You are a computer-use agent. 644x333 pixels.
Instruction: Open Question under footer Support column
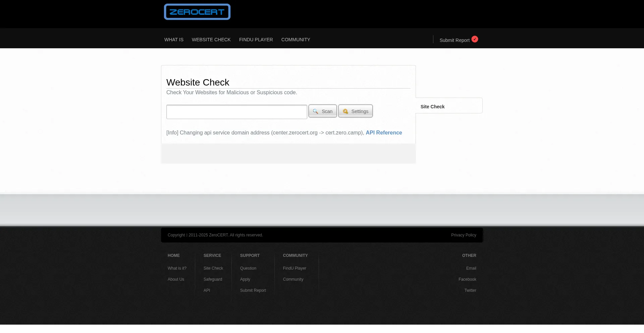[248, 268]
